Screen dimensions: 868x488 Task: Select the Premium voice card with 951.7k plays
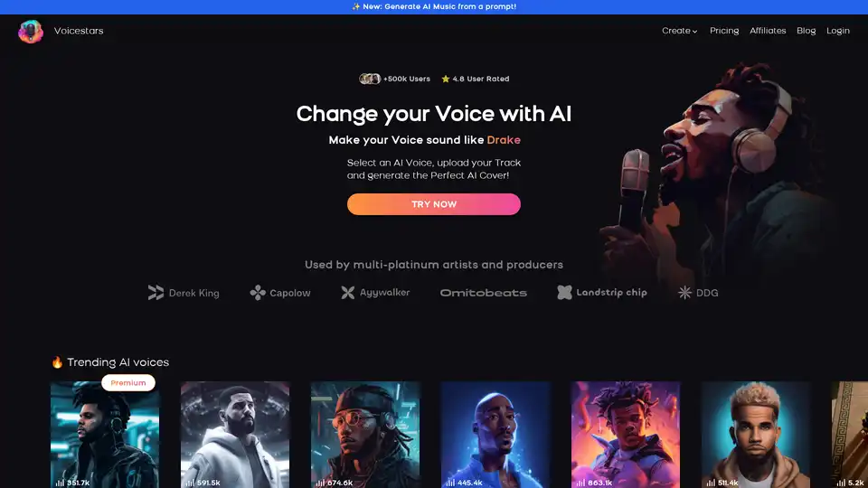105,435
